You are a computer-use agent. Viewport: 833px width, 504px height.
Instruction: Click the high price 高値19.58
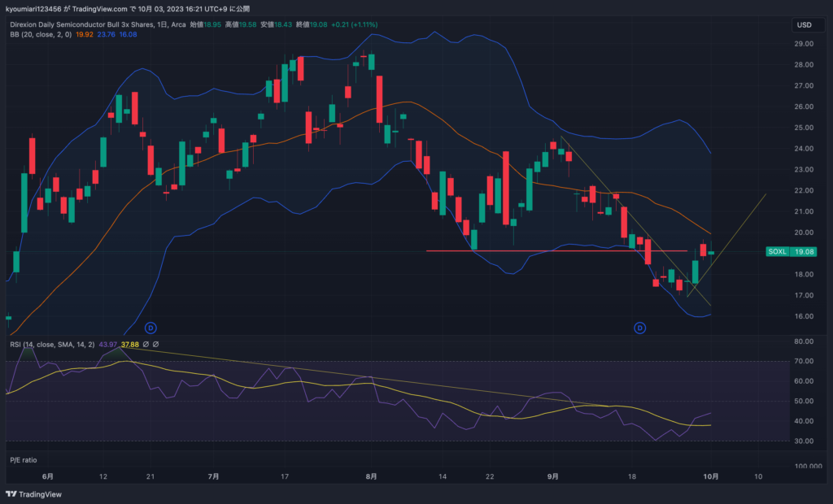[241, 24]
